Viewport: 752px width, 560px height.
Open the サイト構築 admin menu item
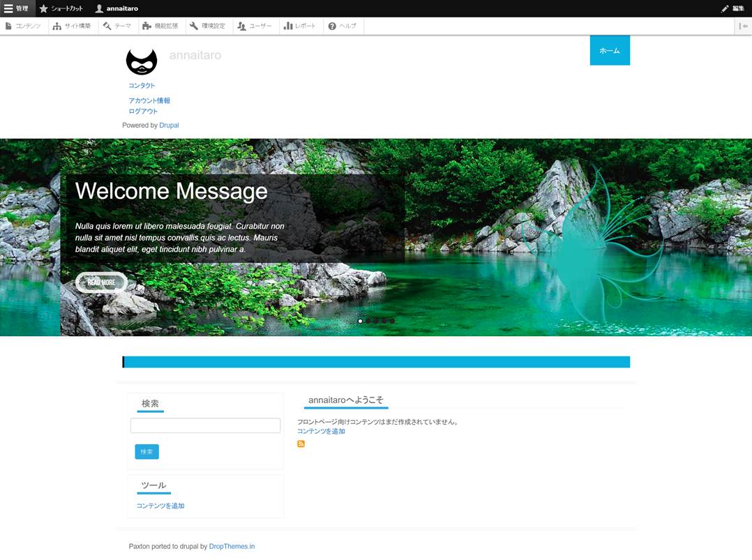(72, 26)
